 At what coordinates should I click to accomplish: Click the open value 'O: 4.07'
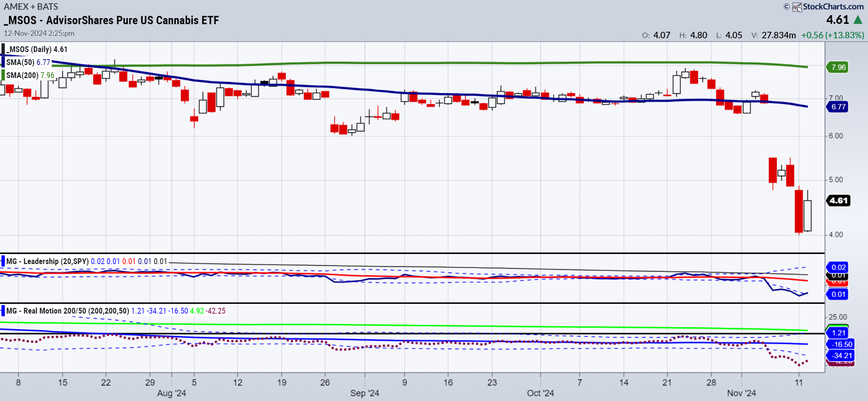(656, 35)
